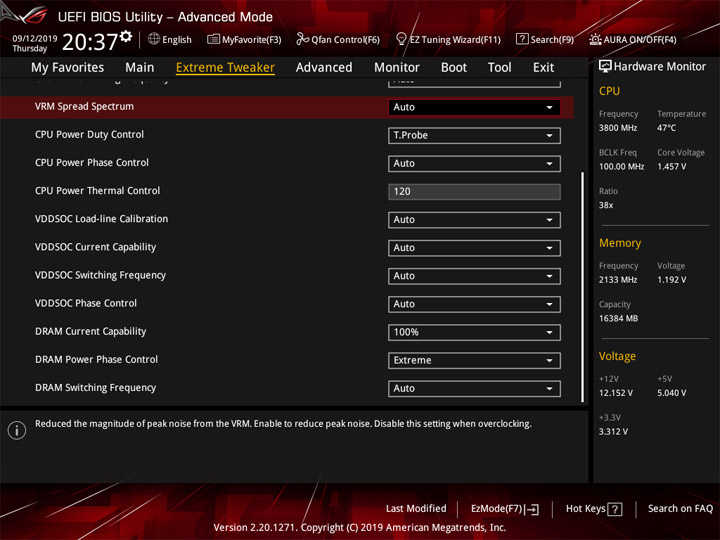Click EzMode exit arrow icon
This screenshot has height=540, width=720.
click(x=532, y=509)
